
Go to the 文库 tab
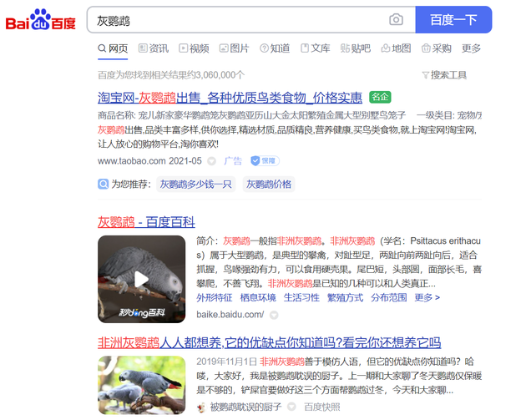(316, 48)
